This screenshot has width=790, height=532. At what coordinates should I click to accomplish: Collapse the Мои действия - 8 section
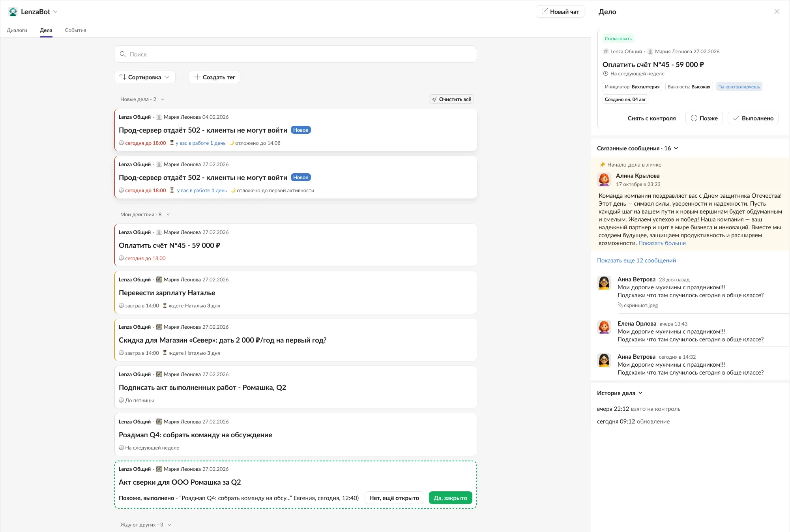[x=145, y=215]
